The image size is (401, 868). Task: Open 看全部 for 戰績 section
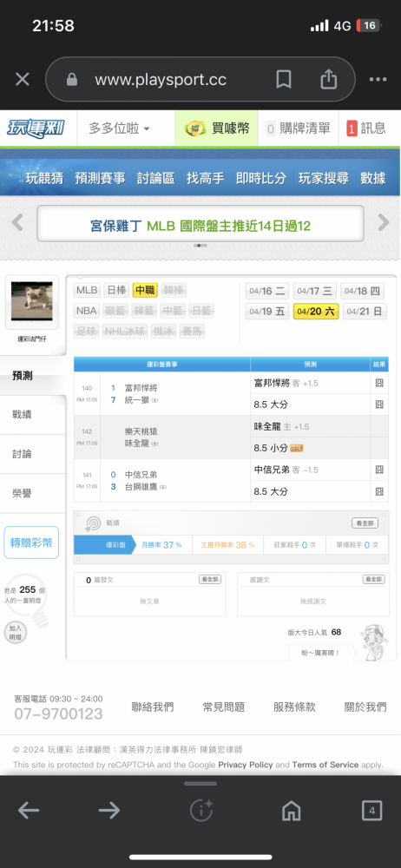365,523
